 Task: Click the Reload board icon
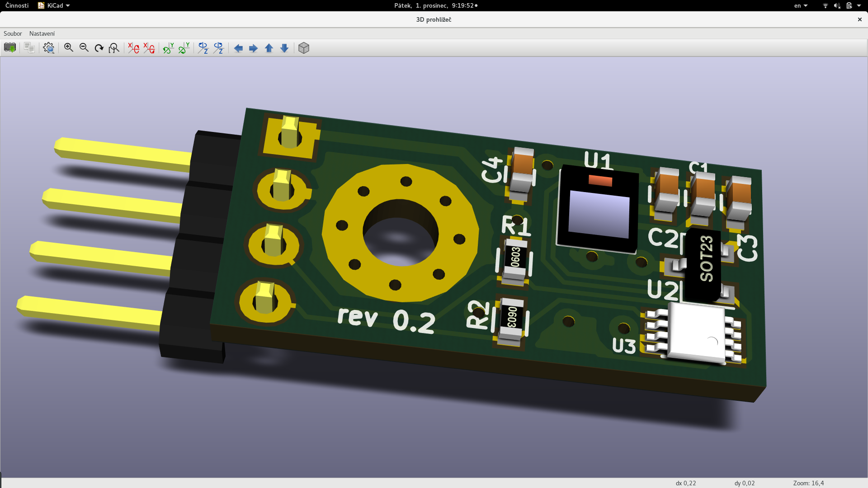pos(10,48)
